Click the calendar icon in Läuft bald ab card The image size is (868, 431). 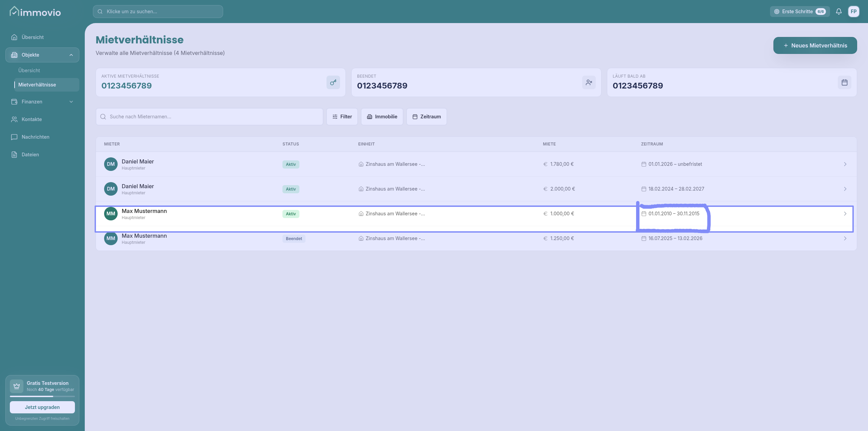point(844,82)
